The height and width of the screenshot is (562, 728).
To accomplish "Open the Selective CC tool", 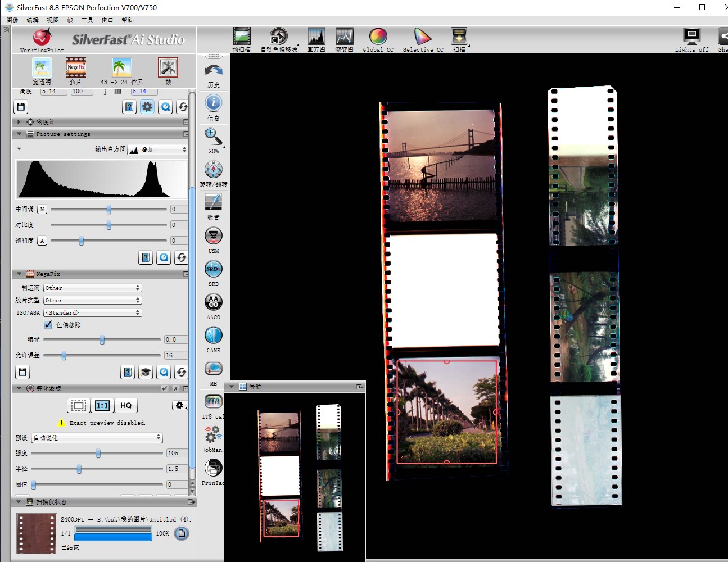I will click(423, 37).
